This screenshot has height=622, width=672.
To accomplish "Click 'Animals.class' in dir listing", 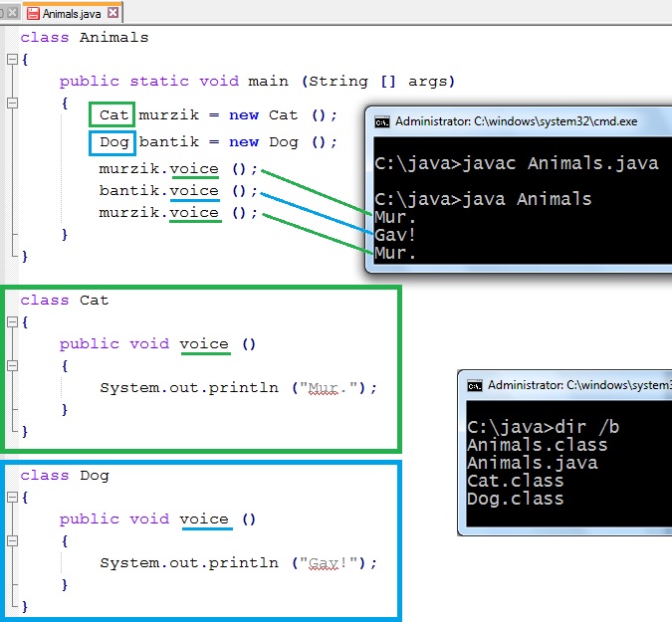I will point(538,445).
